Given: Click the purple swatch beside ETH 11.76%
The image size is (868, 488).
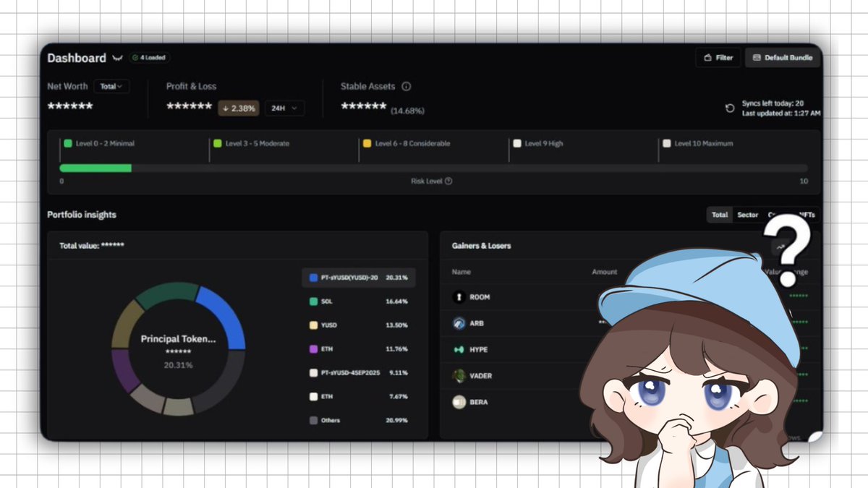Looking at the screenshot, I should pos(313,348).
